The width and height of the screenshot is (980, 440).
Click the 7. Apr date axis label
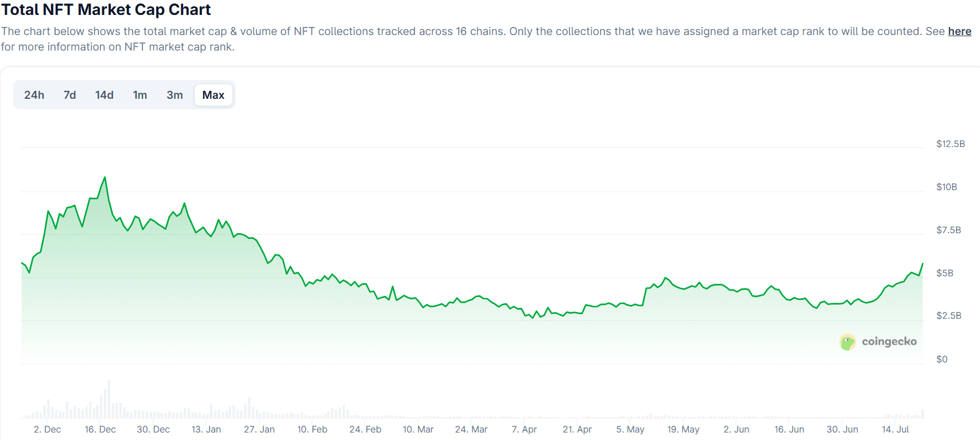click(x=524, y=430)
